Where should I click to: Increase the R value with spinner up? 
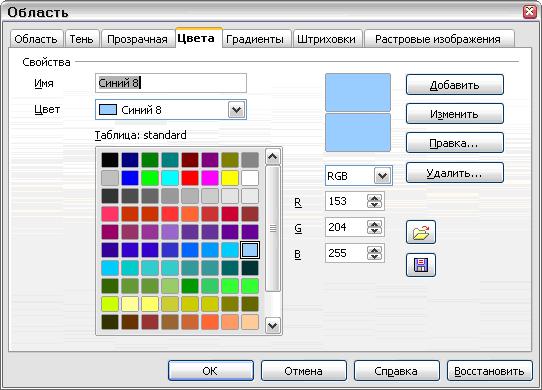tap(375, 198)
